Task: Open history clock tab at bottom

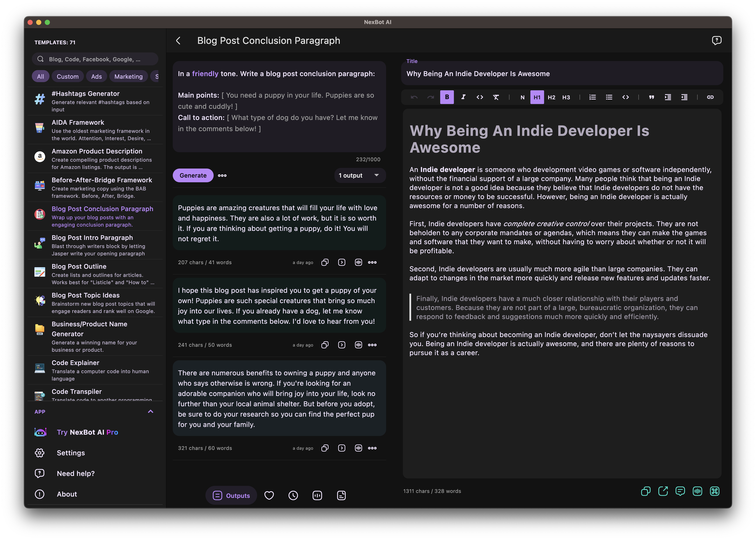Action: pos(293,496)
